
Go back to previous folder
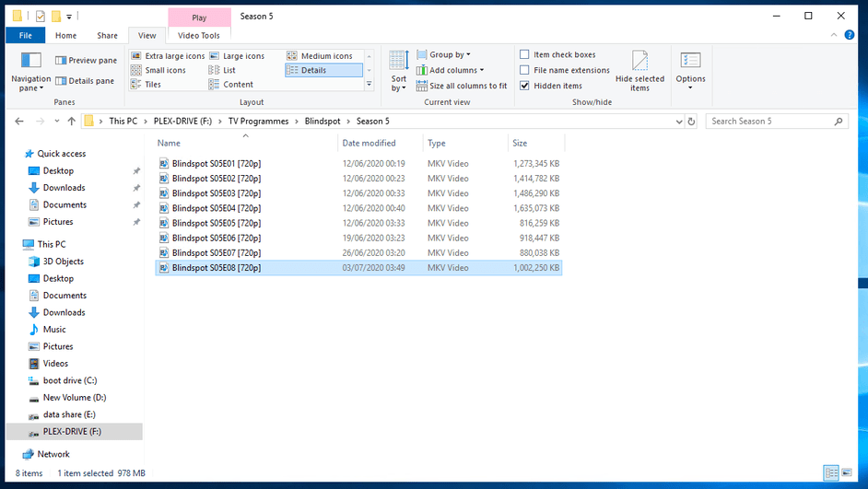[19, 122]
